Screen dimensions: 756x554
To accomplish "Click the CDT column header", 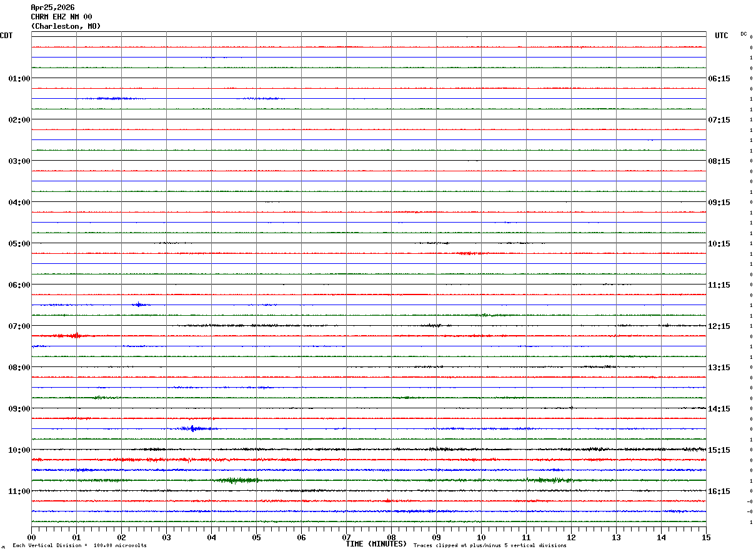I will (x=6, y=36).
